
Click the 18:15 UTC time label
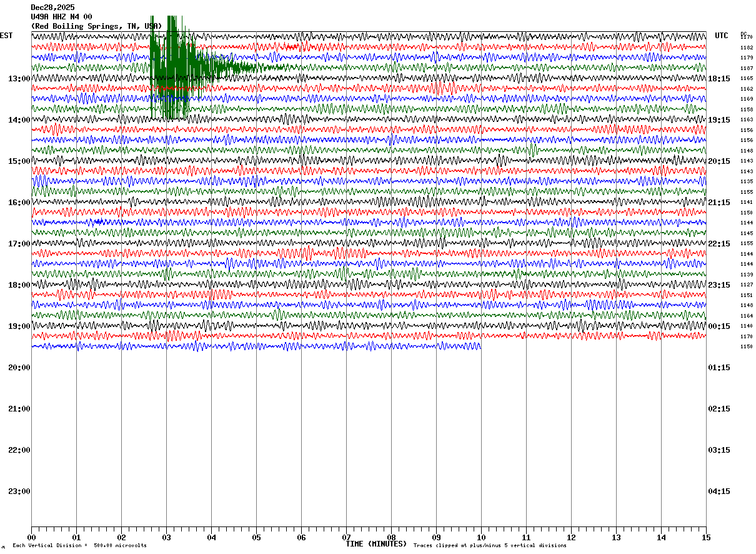[719, 79]
